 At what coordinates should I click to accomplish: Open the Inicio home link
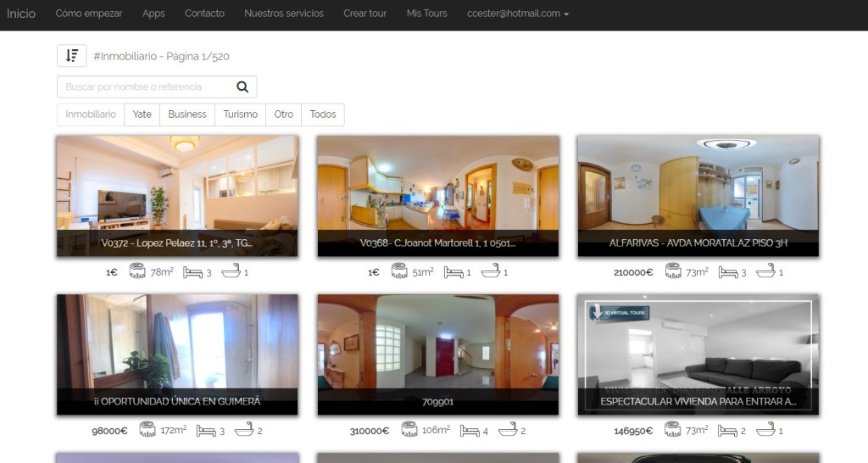pyautogui.click(x=21, y=14)
